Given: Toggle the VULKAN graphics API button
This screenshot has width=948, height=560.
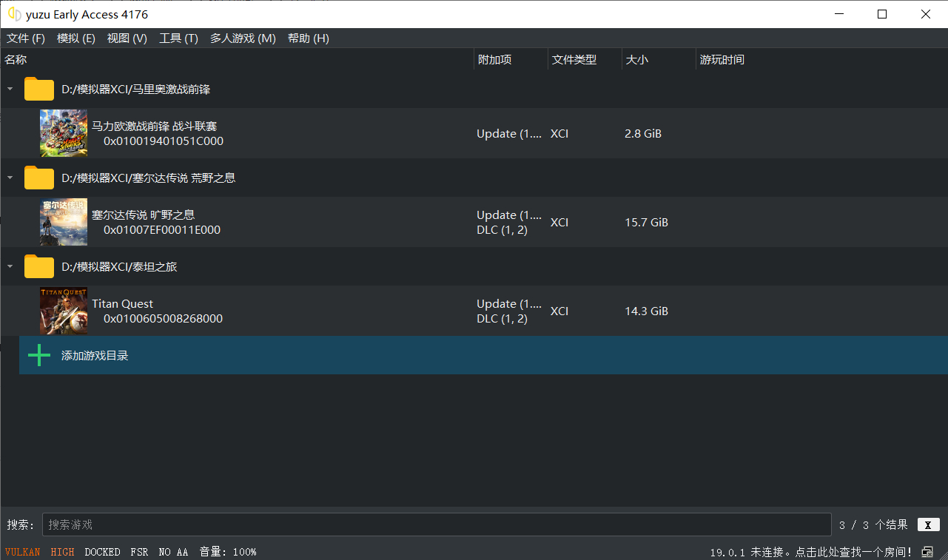Looking at the screenshot, I should click(x=23, y=552).
